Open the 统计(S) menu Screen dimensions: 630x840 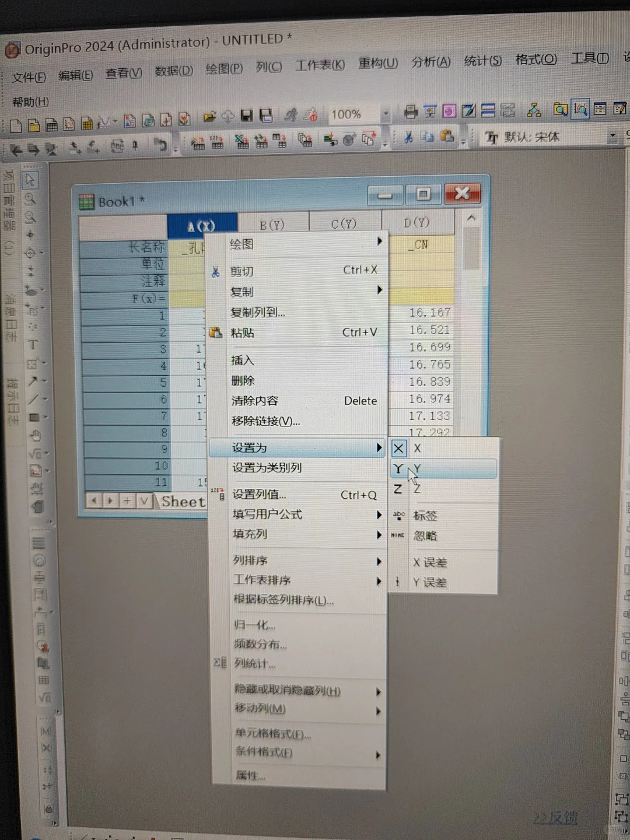point(482,60)
